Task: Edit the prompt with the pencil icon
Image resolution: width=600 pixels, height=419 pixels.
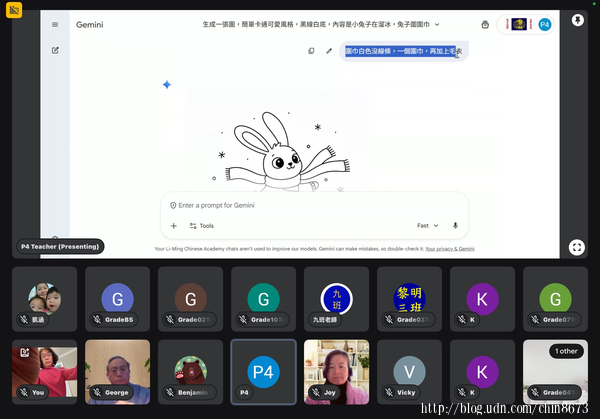Action: pos(329,51)
